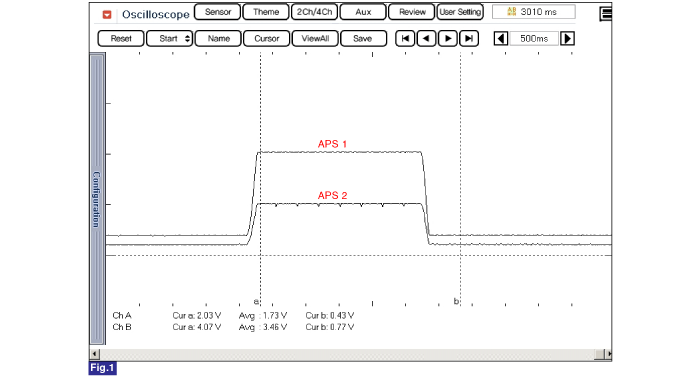Open the Sensor menu
700x377 pixels.
(217, 12)
